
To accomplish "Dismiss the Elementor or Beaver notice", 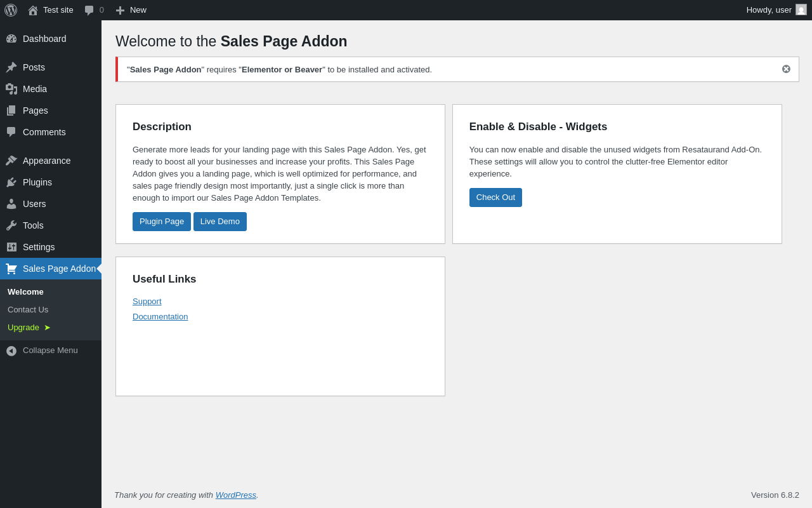I will (x=786, y=69).
